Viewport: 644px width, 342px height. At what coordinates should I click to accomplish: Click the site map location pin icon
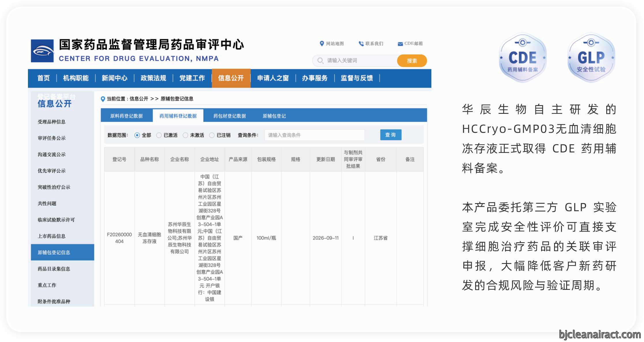(x=322, y=44)
